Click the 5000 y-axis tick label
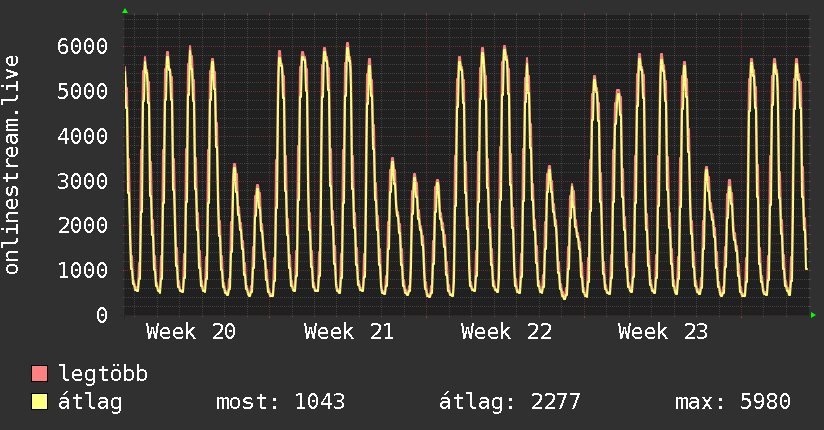Image resolution: width=824 pixels, height=430 pixels. [83, 91]
